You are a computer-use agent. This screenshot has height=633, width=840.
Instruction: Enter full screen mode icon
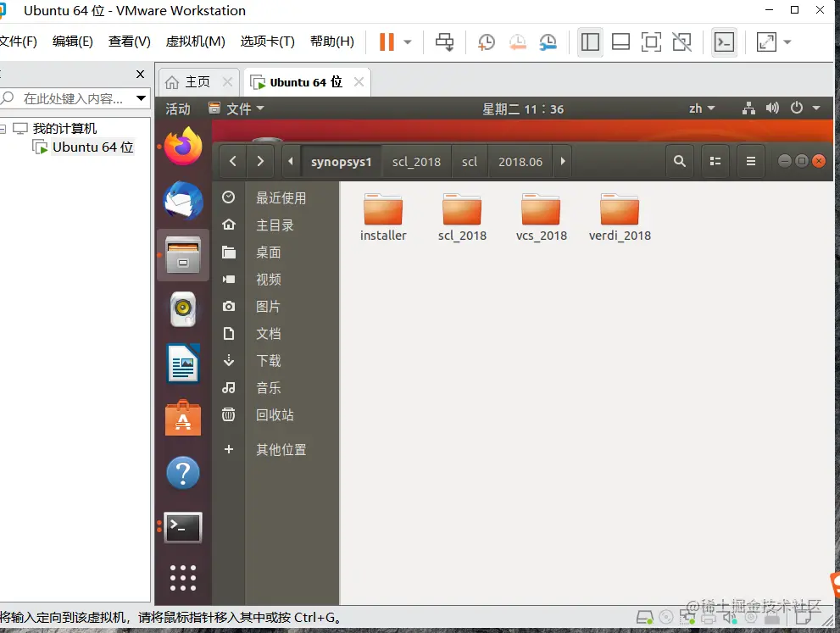[651, 42]
